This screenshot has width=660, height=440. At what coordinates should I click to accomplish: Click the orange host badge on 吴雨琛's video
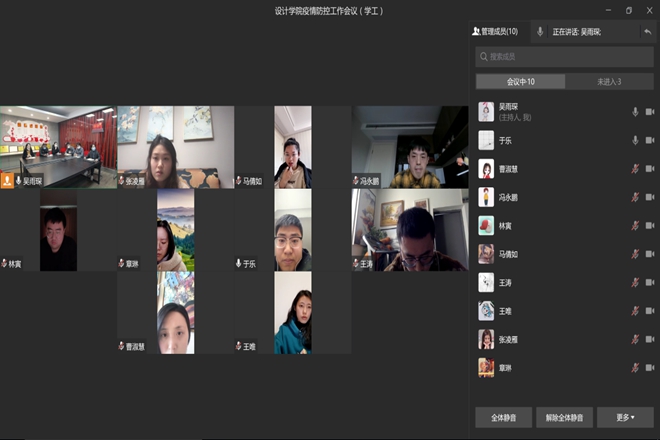coord(7,181)
